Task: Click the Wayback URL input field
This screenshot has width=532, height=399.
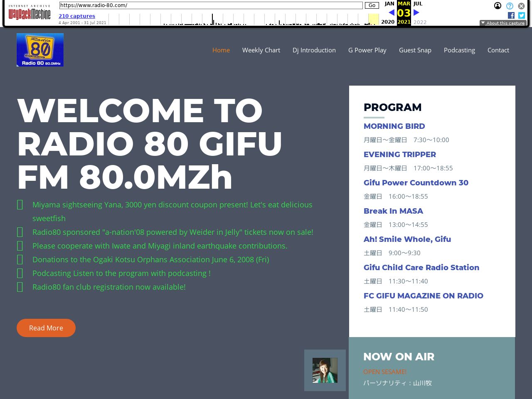Action: 211,5
